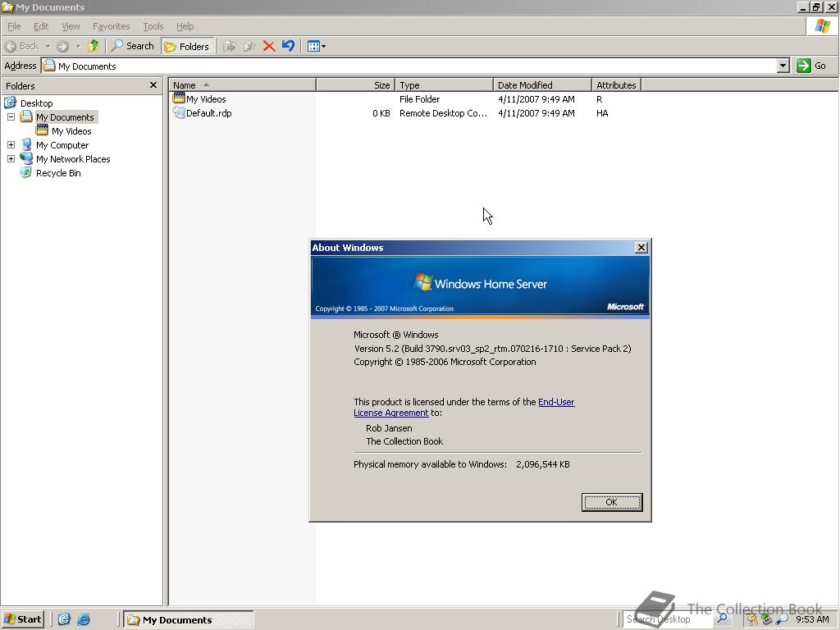The image size is (840, 630).
Task: Sort by the Date Modified column header
Action: click(x=542, y=85)
